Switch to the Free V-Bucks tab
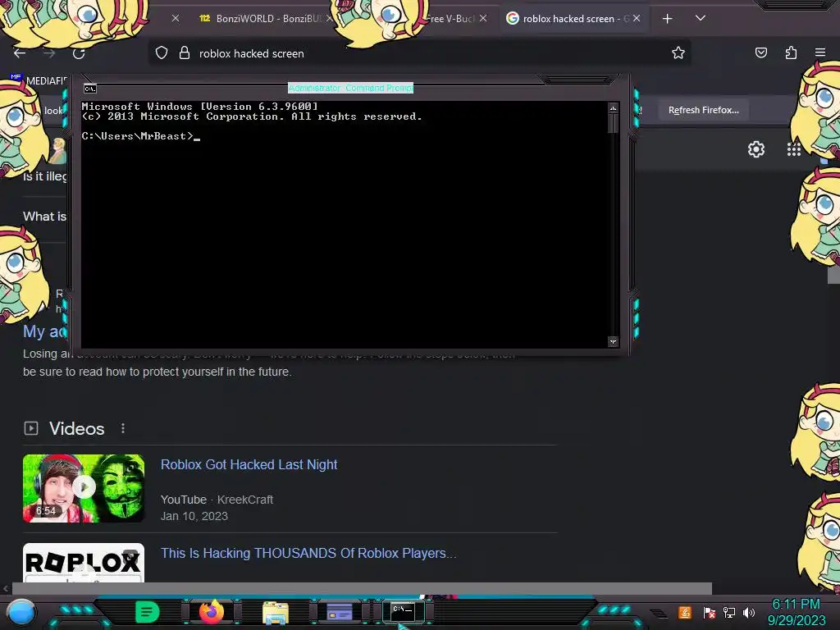 [455, 19]
